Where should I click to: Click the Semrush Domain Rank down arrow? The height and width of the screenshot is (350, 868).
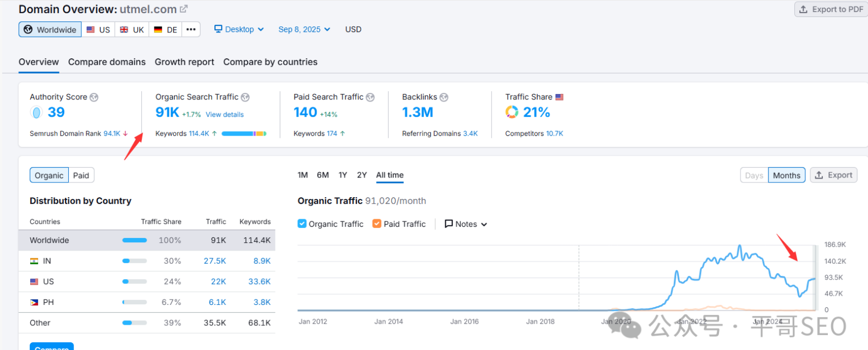pyautogui.click(x=125, y=134)
